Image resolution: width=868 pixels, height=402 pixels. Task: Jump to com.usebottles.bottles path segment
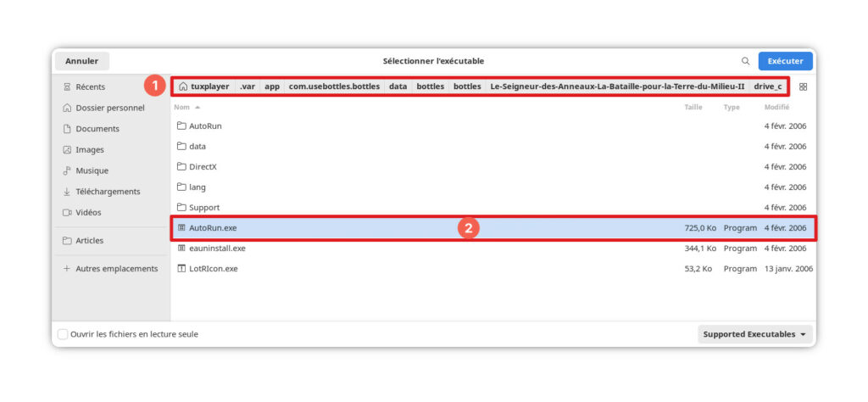tap(333, 87)
